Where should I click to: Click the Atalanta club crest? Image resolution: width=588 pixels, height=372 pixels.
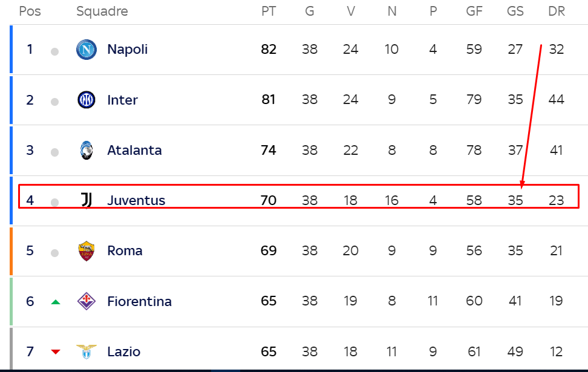pos(87,150)
